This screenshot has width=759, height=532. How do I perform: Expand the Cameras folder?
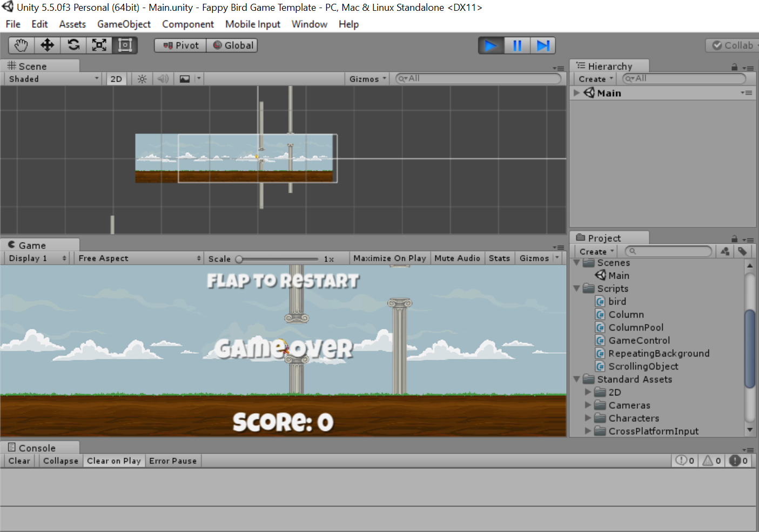pyautogui.click(x=588, y=405)
